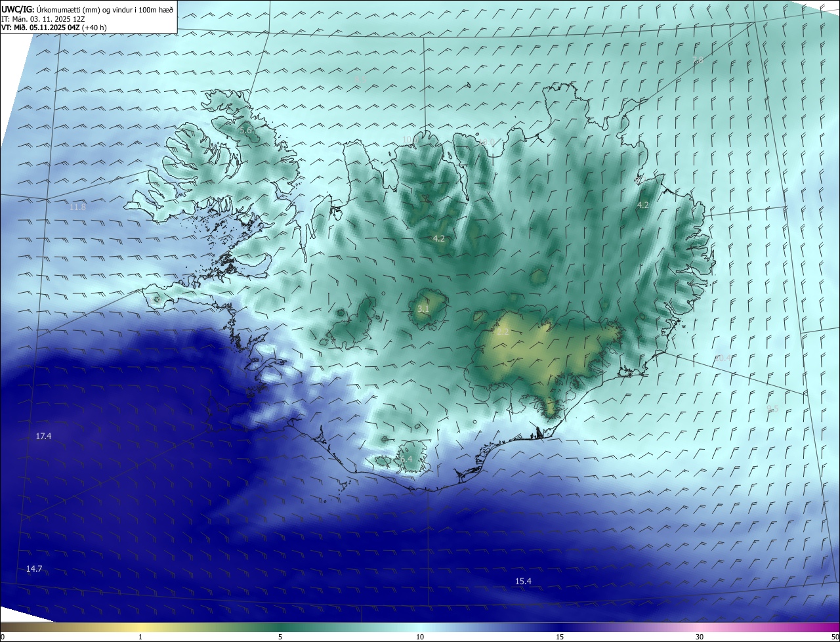Click the 15.4 value label

[523, 581]
